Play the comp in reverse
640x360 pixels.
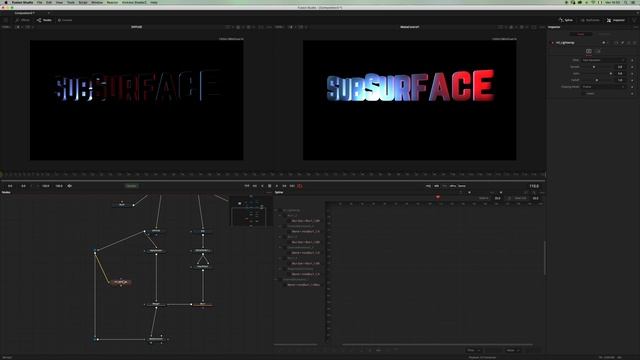click(262, 186)
